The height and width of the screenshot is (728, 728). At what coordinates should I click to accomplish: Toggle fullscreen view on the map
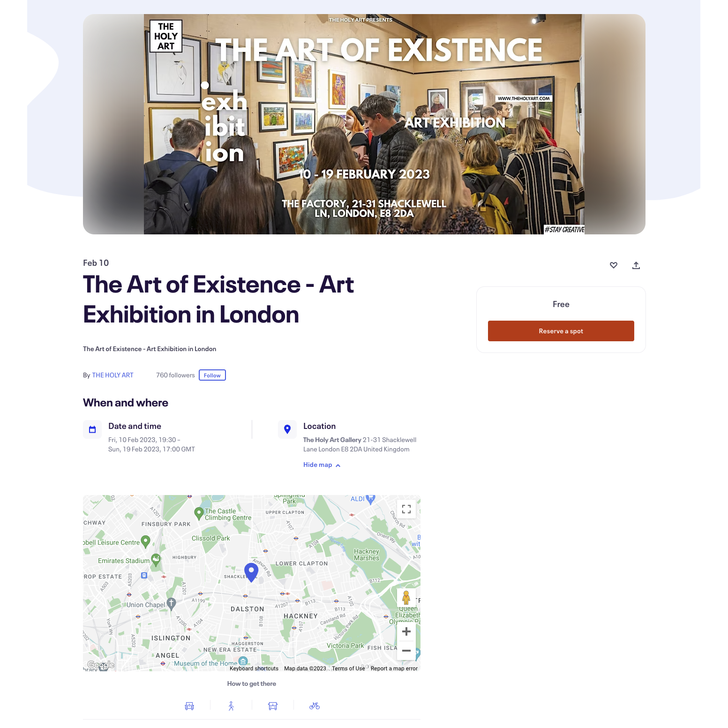click(406, 509)
